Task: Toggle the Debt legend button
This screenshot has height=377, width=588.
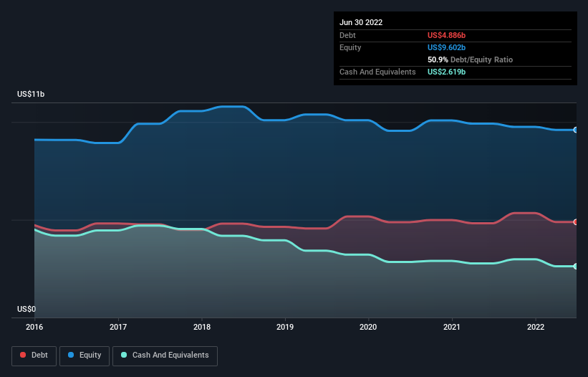Action: pyautogui.click(x=34, y=355)
